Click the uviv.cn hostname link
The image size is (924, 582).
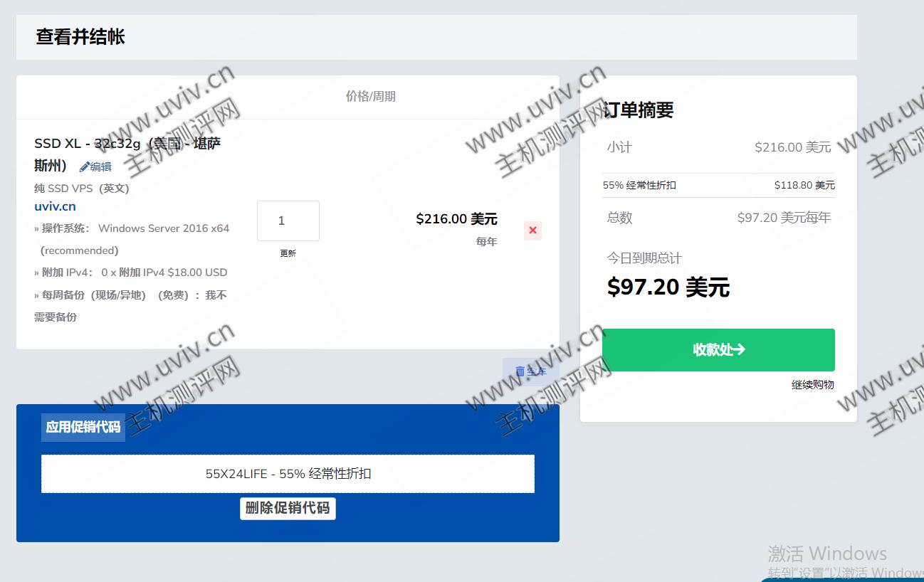click(x=55, y=206)
